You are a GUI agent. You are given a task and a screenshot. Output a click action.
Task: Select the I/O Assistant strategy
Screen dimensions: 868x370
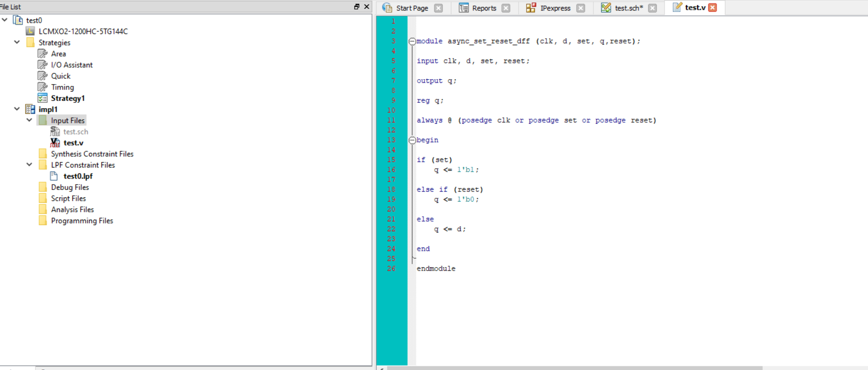click(x=72, y=65)
